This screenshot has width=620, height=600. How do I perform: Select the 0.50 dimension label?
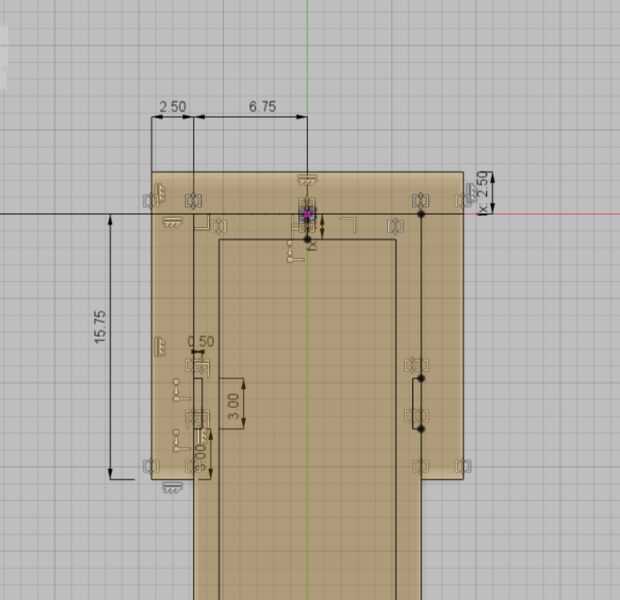click(x=201, y=341)
